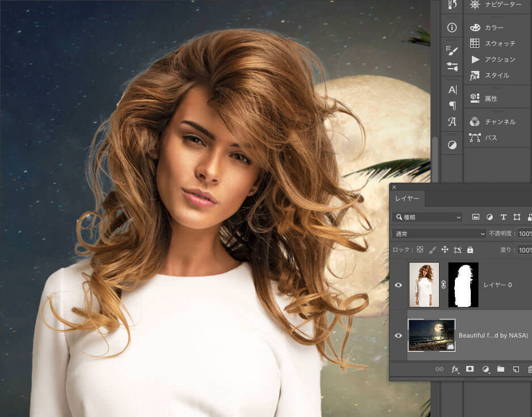Hide the レイヤー 0 layer

pyautogui.click(x=398, y=285)
